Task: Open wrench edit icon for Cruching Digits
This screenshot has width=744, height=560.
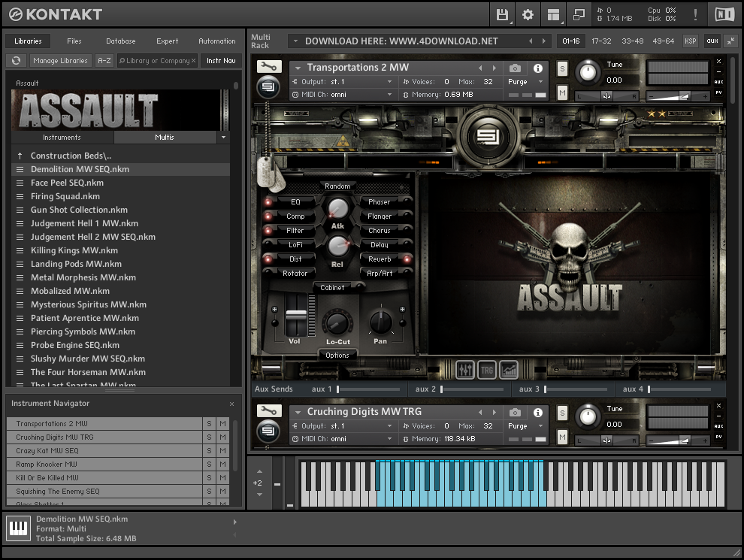Action: coord(269,410)
